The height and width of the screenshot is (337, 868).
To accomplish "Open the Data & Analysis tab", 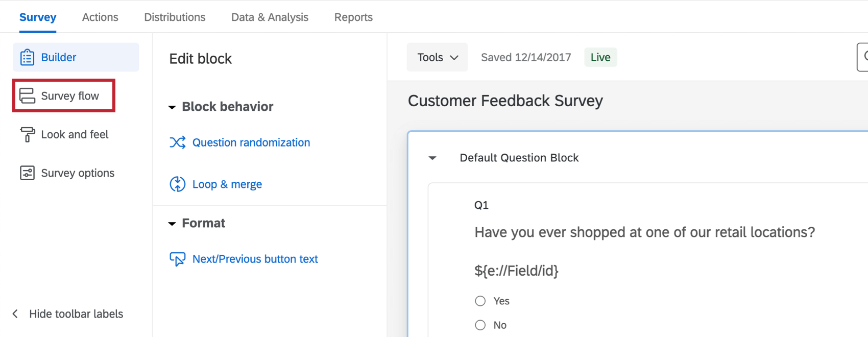I will [x=270, y=17].
